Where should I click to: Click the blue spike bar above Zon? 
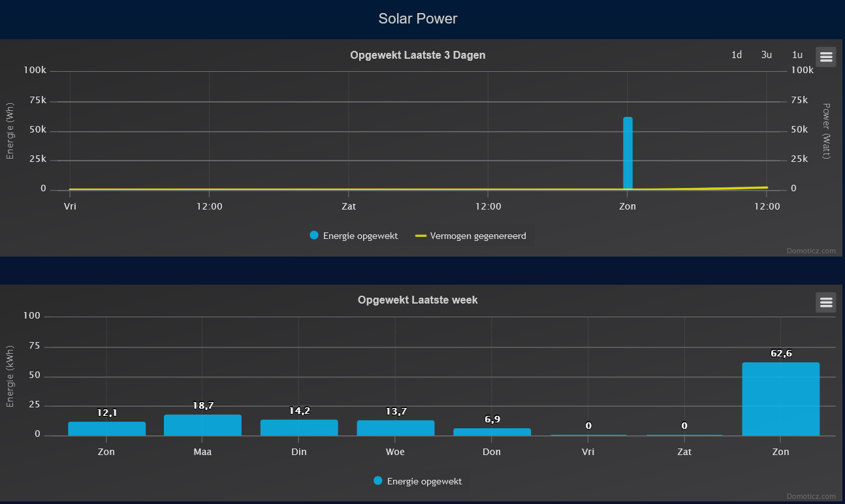point(627,150)
